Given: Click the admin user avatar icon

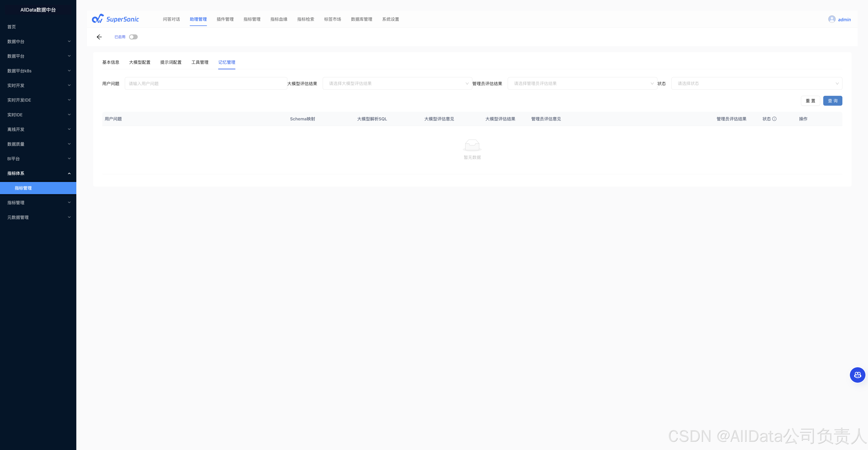Looking at the screenshot, I should click(x=832, y=19).
